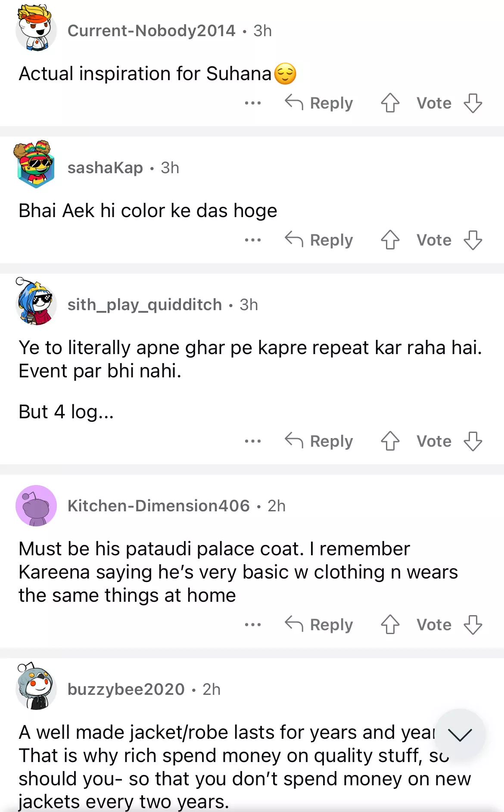Reply to sith_play_quidditch's comment
The width and height of the screenshot is (504, 812).
[x=319, y=442]
